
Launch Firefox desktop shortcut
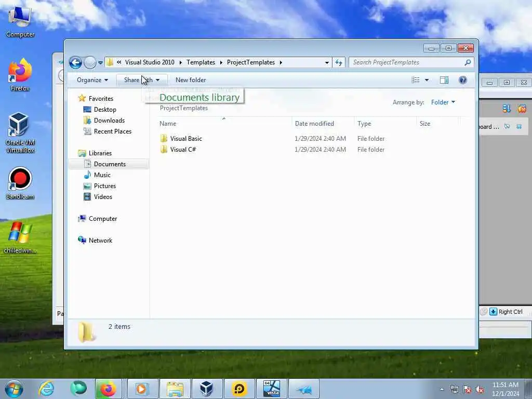(x=20, y=75)
